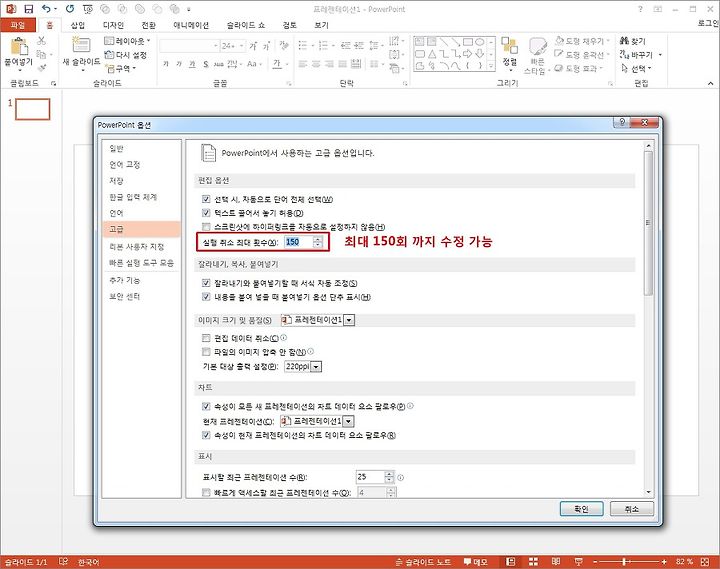Viewport: 720px width, 569px height.
Task: Click the 실행 취소 최대 횟수 field
Action: 299,242
